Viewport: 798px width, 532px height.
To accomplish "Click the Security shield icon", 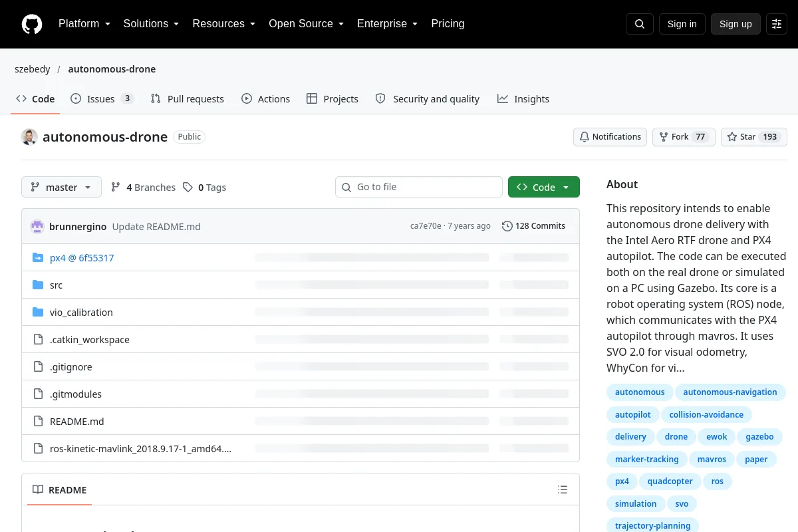I will [x=380, y=98].
